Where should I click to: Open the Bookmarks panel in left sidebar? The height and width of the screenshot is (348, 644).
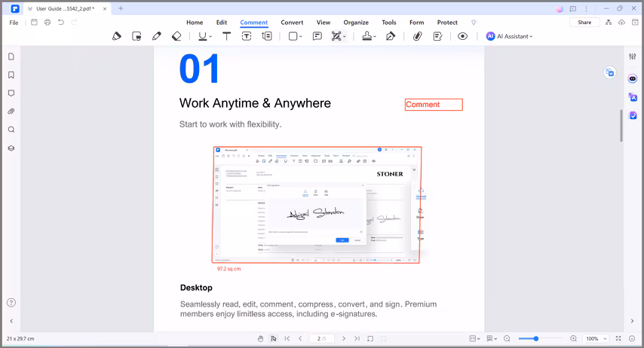tap(11, 75)
